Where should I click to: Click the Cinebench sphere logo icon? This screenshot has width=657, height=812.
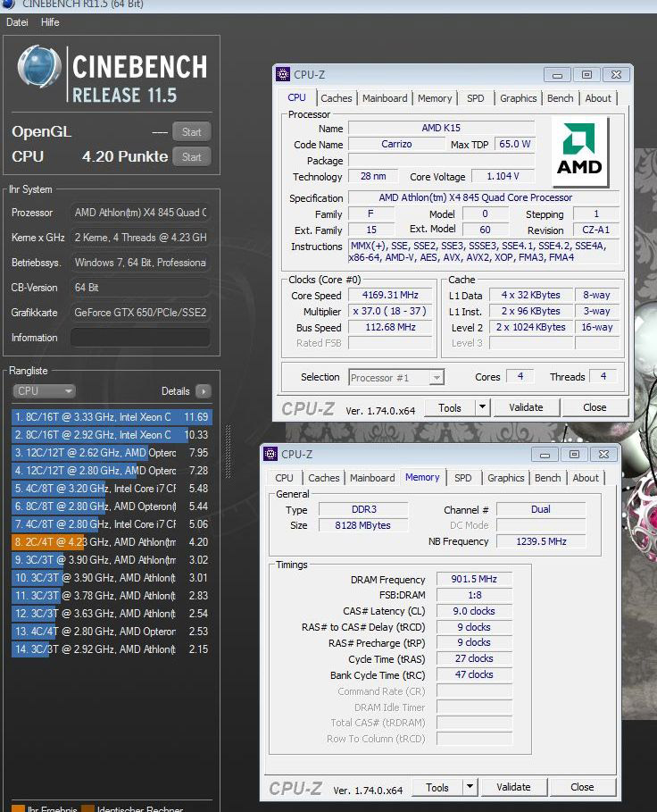tap(39, 70)
